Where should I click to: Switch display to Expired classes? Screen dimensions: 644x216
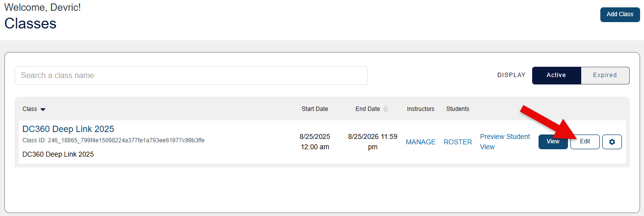click(605, 76)
